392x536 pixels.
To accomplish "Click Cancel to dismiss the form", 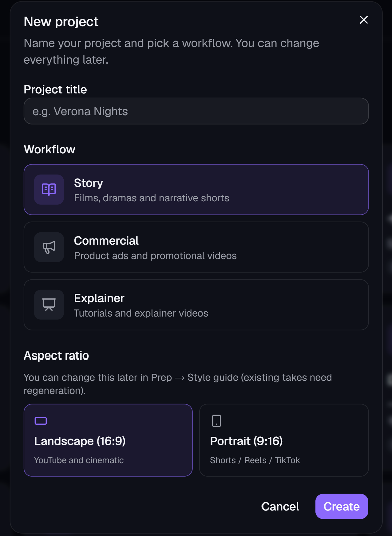I will pos(280,506).
